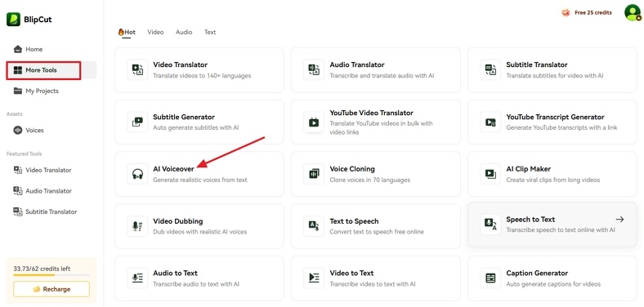Click the Free 25 credits offer
Viewport: 644px width, 307px height.
coord(587,13)
